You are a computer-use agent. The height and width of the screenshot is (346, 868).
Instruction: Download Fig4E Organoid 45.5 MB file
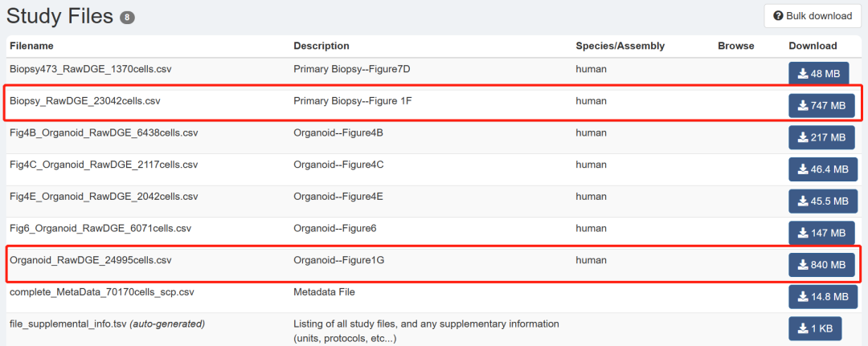pos(822,201)
